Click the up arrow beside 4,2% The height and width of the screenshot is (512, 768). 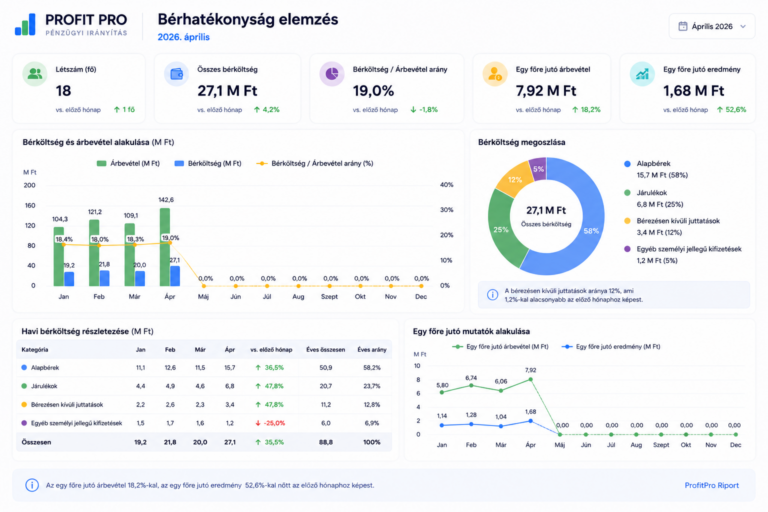point(257,110)
